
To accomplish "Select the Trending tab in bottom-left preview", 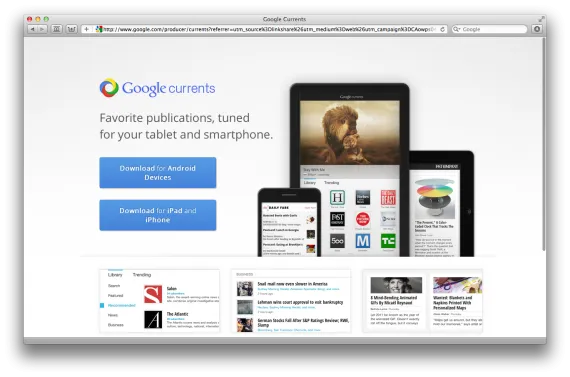I will coord(142,275).
